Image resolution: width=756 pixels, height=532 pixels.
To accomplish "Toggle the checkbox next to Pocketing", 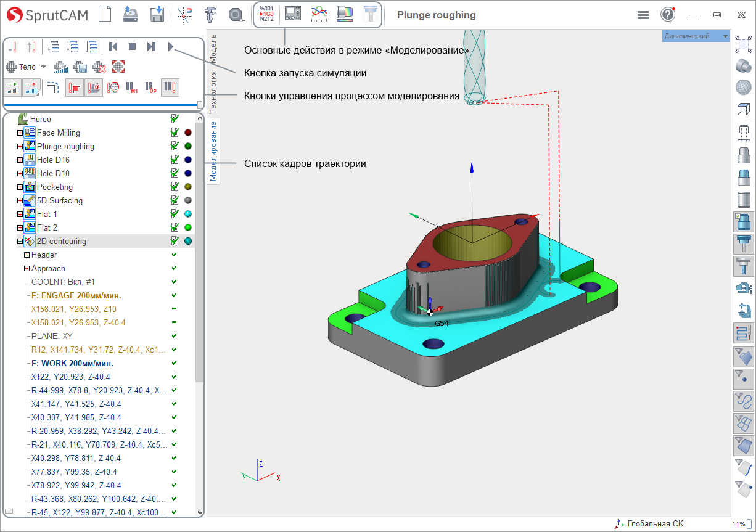I will pos(175,187).
